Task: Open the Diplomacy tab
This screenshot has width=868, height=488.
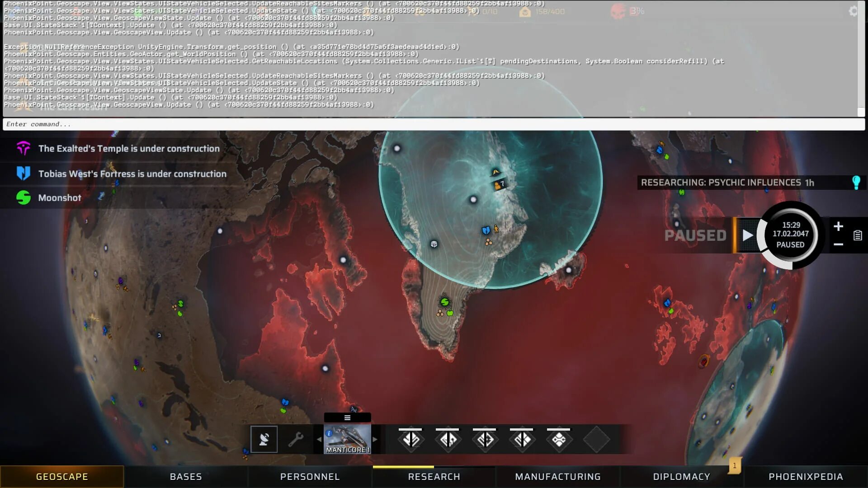Action: click(x=681, y=477)
